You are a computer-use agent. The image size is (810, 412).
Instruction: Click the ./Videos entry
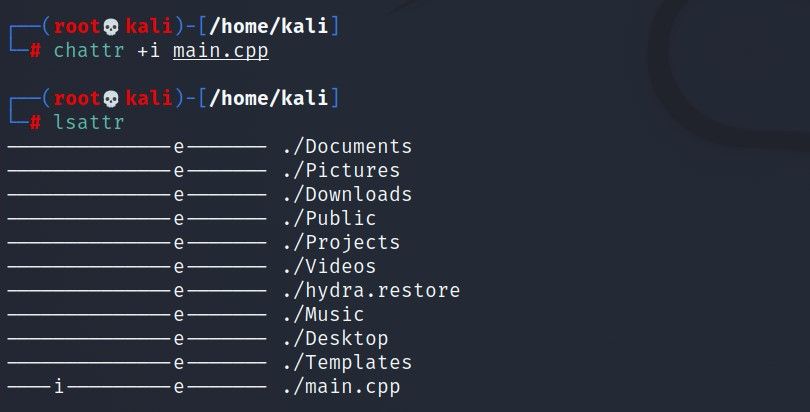(328, 267)
